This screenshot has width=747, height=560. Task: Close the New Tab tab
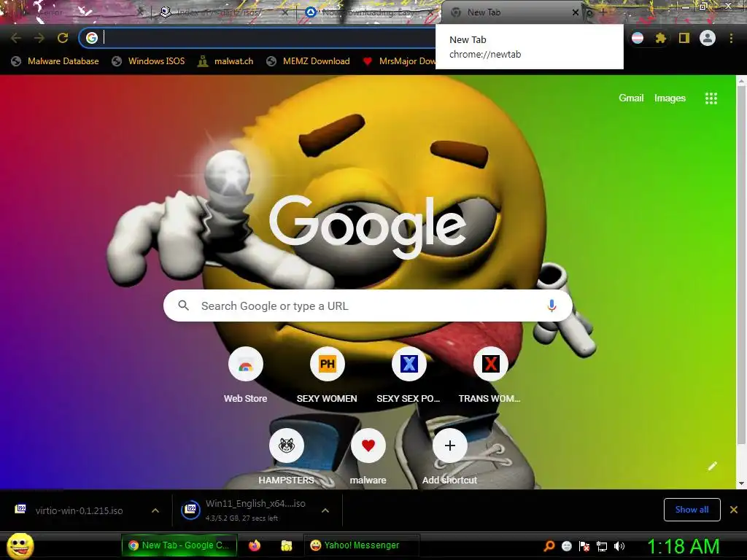(576, 12)
